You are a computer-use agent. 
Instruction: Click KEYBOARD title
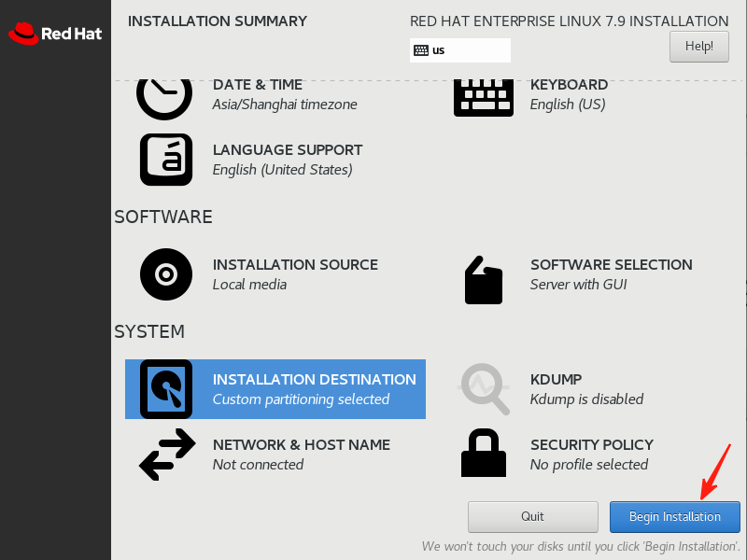(569, 85)
